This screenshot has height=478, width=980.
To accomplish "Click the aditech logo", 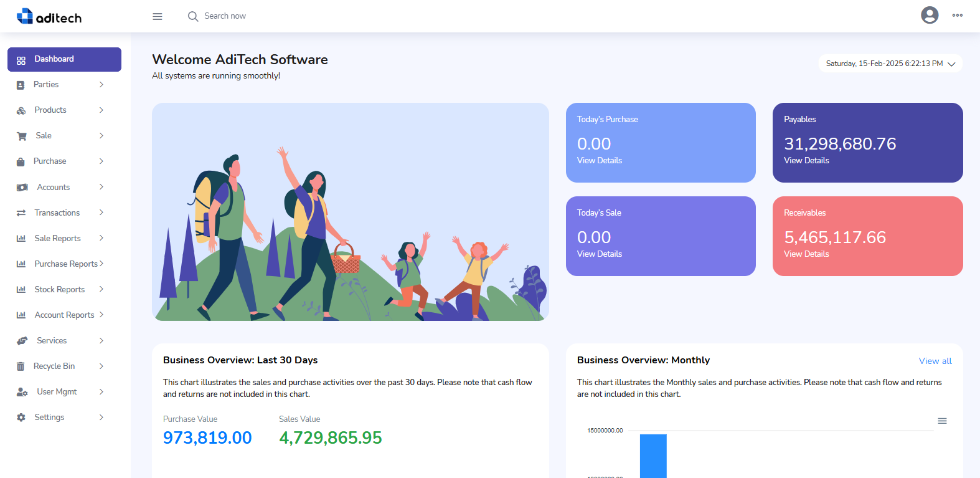I will 49,17.
